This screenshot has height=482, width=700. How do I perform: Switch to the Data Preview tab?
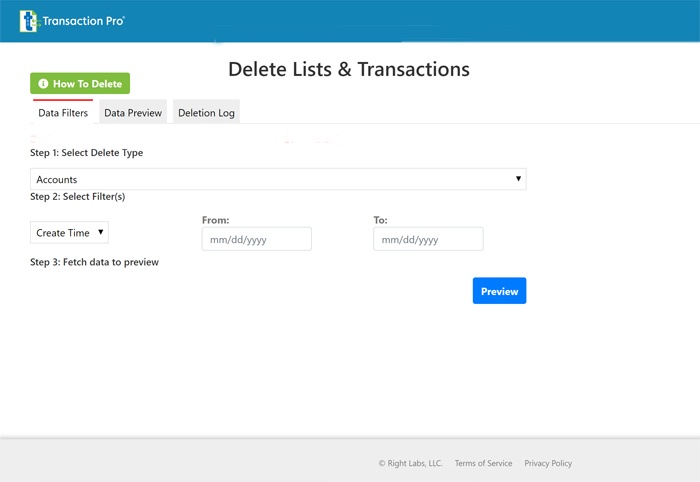(x=133, y=113)
